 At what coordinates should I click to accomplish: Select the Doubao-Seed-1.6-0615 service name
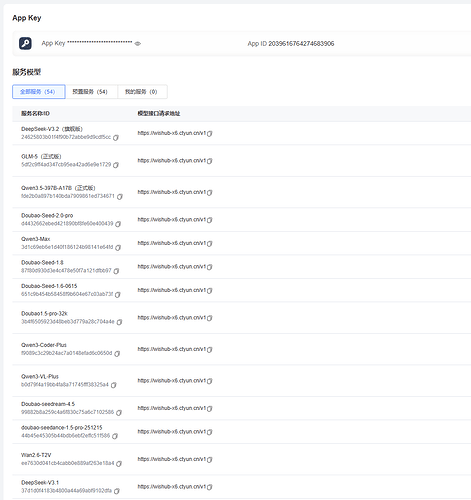click(x=49, y=286)
